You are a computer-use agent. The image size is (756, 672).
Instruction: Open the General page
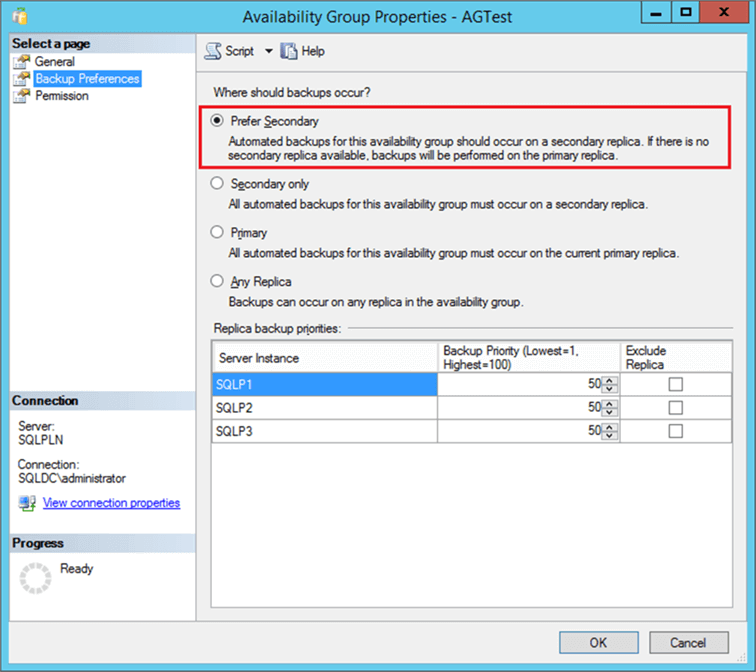coord(54,62)
